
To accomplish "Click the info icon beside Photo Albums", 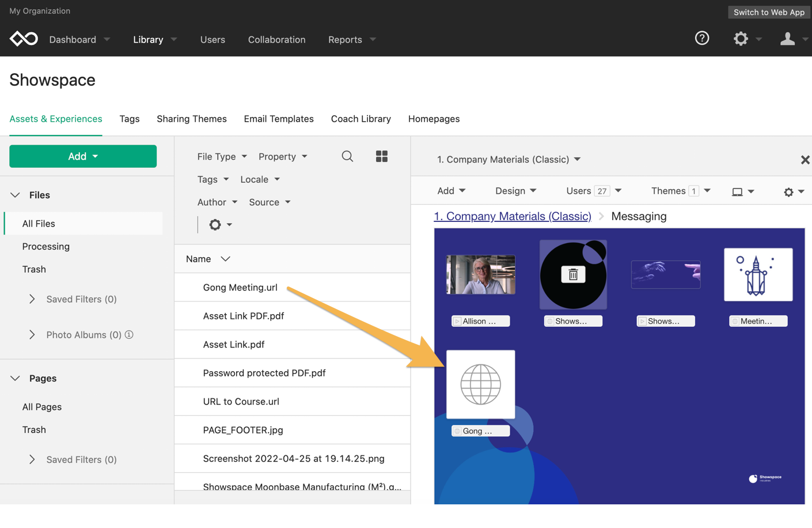I will [129, 334].
